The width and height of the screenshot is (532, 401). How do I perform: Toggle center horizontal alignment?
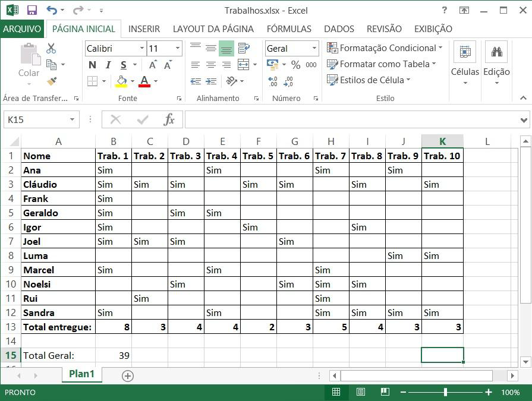click(210, 65)
